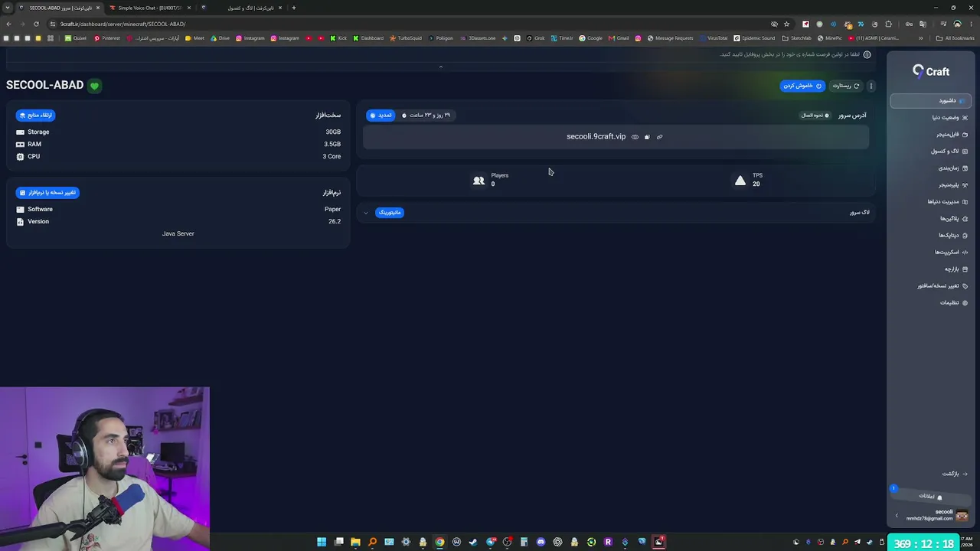The height and width of the screenshot is (551, 980).
Task: Open the VirusTotal bookmark
Action: coord(714,38)
